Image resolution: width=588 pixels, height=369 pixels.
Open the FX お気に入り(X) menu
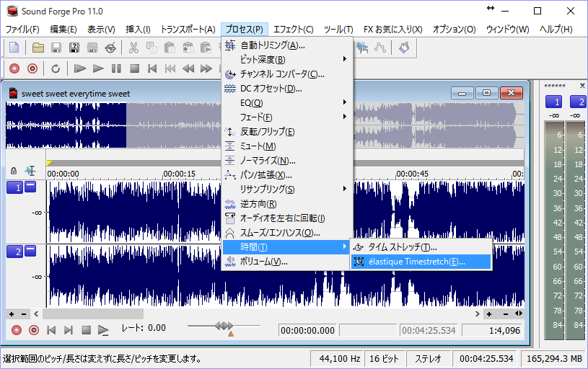coord(393,30)
